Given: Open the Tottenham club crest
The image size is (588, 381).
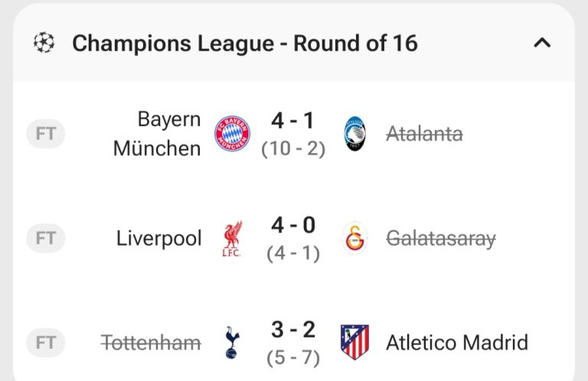Looking at the screenshot, I should tap(231, 342).
